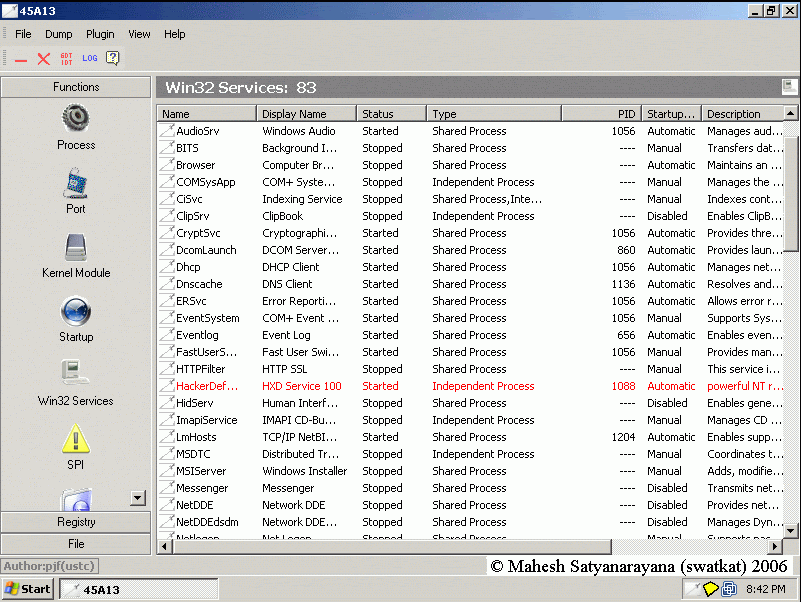Click the partially visible icon below SPI

(x=76, y=500)
